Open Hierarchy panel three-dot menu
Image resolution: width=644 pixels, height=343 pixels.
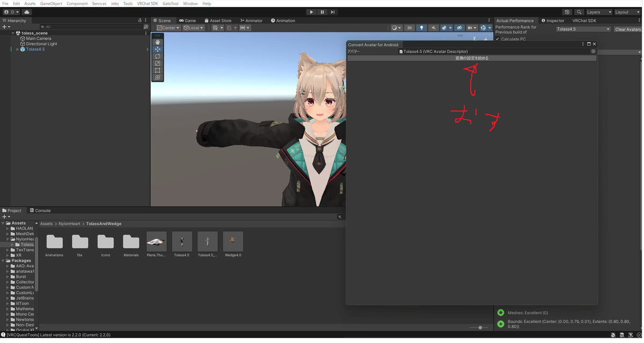pyautogui.click(x=145, y=20)
